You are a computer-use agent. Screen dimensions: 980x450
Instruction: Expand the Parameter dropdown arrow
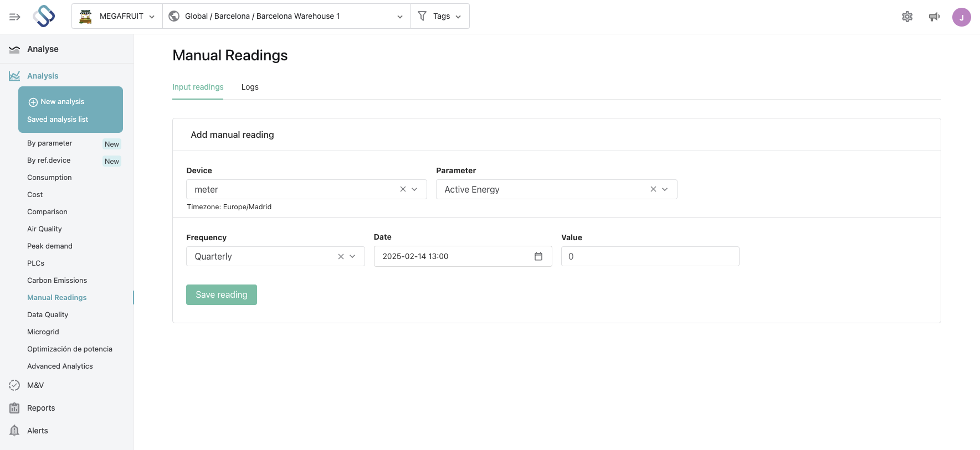665,189
